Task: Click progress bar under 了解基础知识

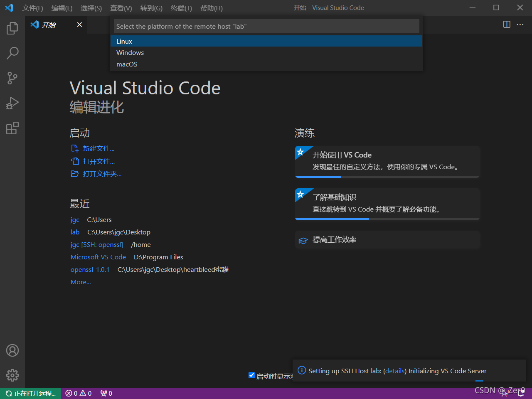Action: [x=387, y=219]
